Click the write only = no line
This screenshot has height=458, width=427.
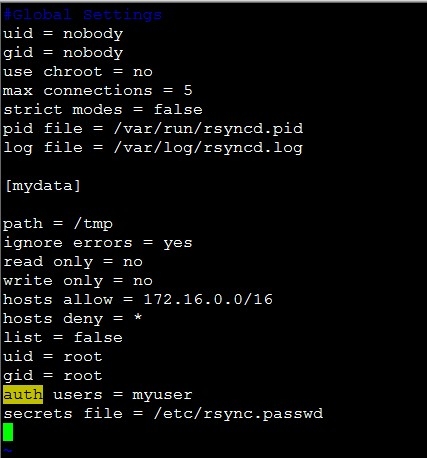click(x=78, y=281)
